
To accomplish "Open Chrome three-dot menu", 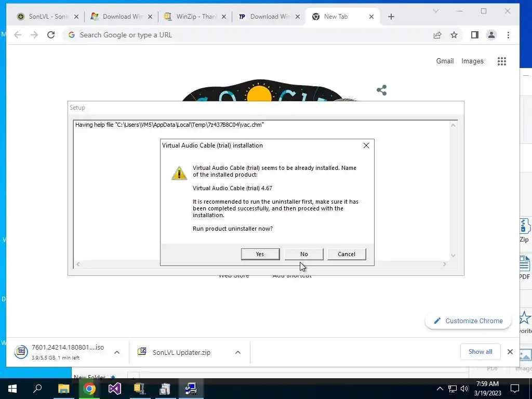I will [x=508, y=35].
